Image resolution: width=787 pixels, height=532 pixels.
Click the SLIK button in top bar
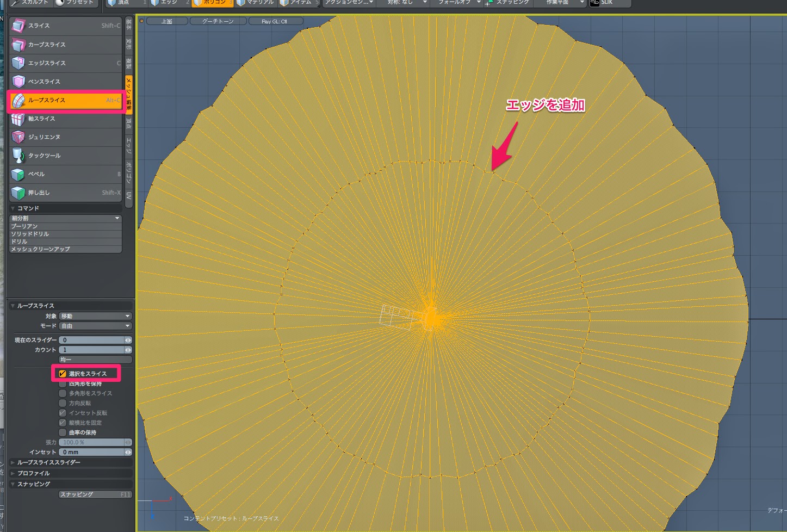pyautogui.click(x=610, y=3)
